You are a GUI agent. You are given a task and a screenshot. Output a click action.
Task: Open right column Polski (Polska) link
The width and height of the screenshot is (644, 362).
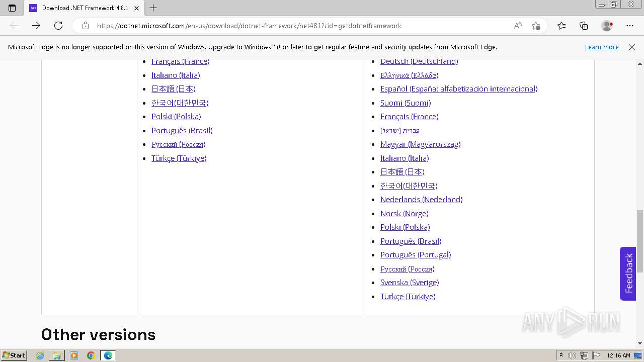[x=405, y=227]
